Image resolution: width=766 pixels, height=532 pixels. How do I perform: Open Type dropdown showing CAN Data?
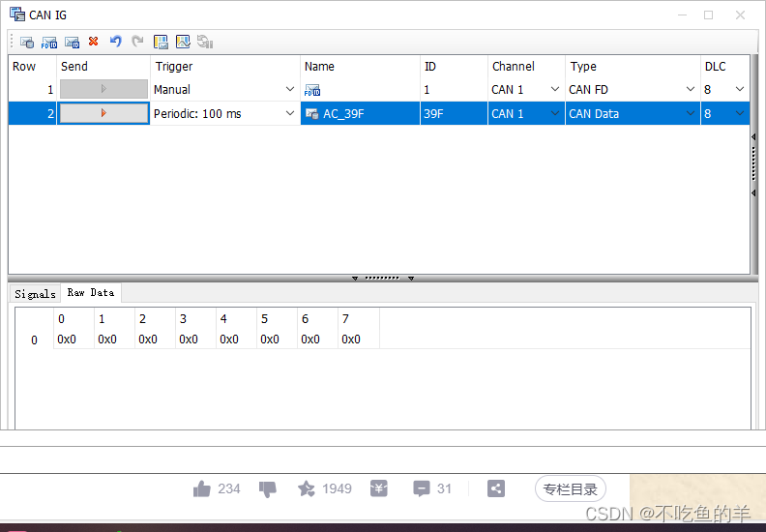click(x=691, y=113)
